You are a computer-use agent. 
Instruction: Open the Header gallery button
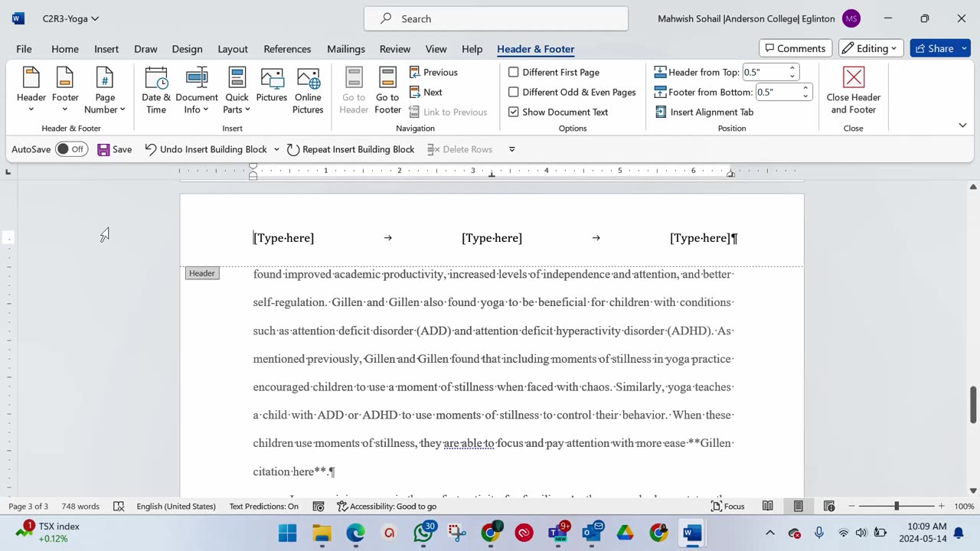coord(31,90)
